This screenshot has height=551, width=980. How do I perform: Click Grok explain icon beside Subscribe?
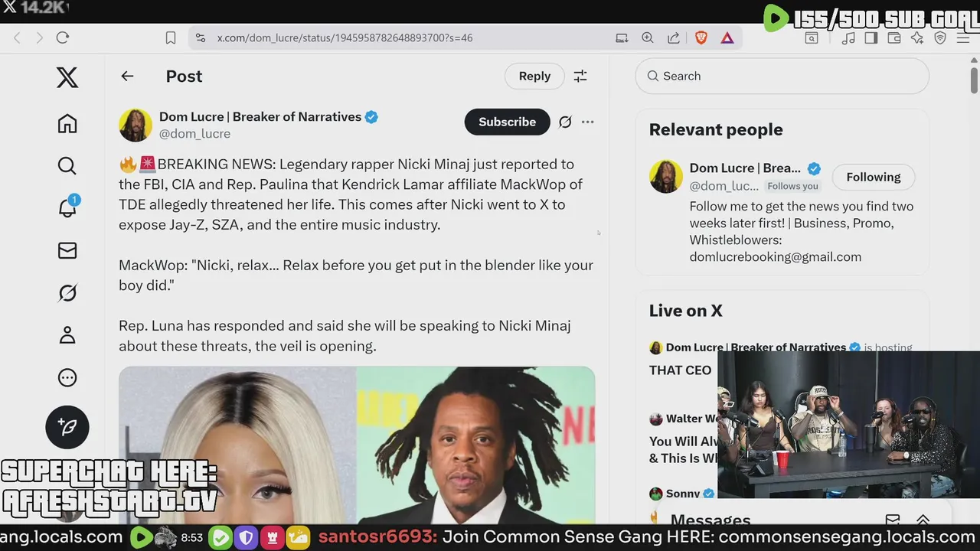pos(565,122)
